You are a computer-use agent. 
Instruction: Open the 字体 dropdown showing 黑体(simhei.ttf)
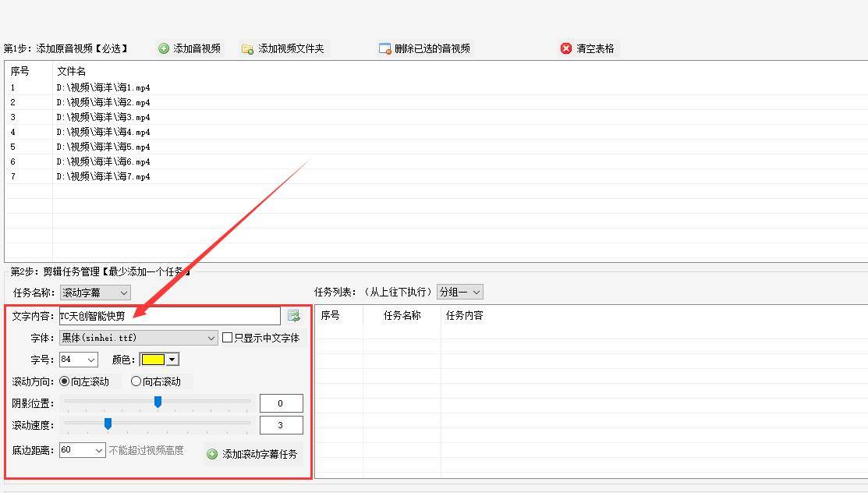coord(138,338)
